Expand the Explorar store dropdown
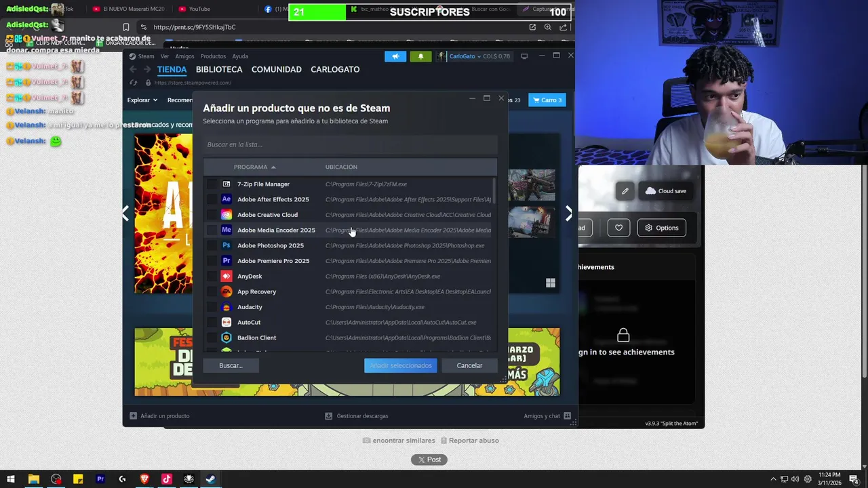 [142, 100]
